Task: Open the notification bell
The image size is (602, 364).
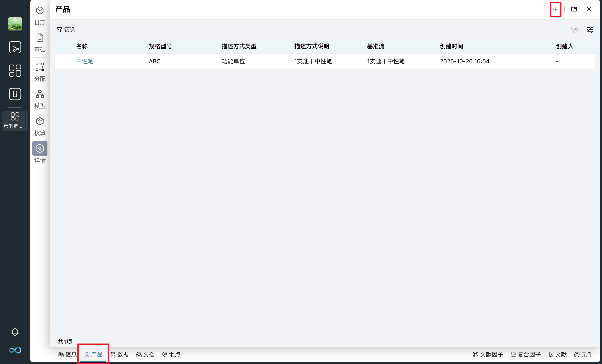Action: pyautogui.click(x=15, y=332)
